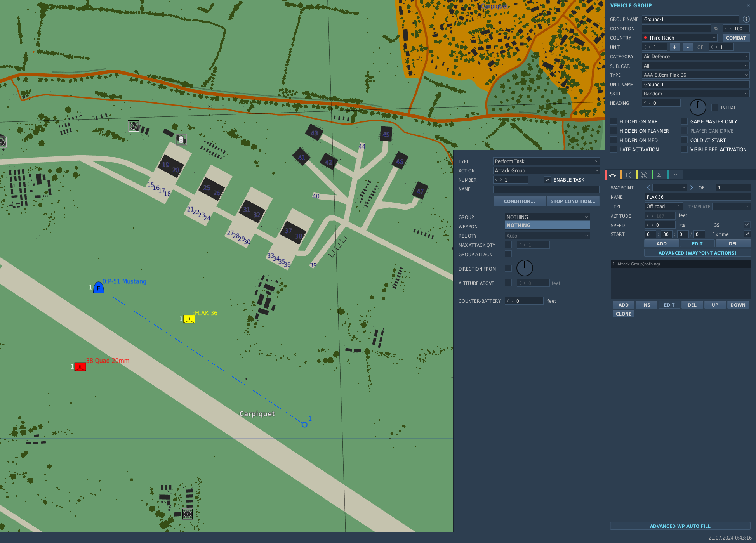Click parking spot 42 on map

pos(328,162)
